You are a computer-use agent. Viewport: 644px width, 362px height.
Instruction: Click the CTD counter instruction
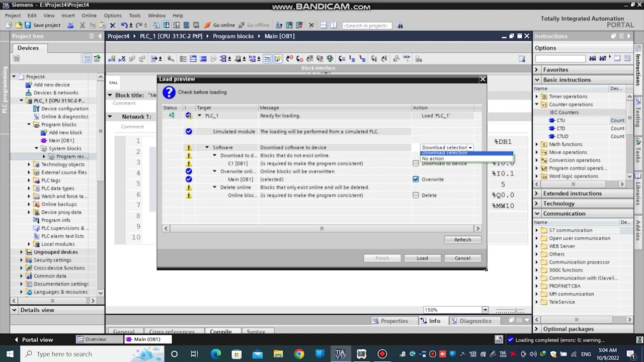pos(560,128)
